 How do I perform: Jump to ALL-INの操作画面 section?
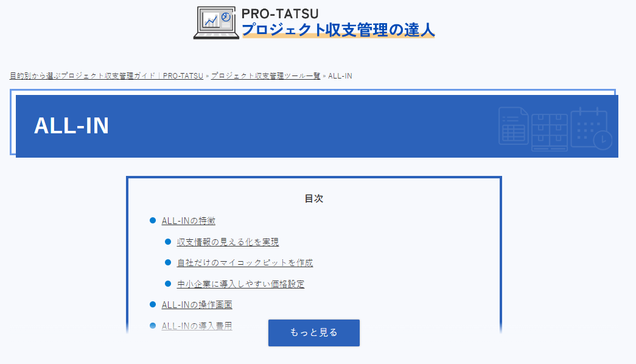pyautogui.click(x=197, y=305)
